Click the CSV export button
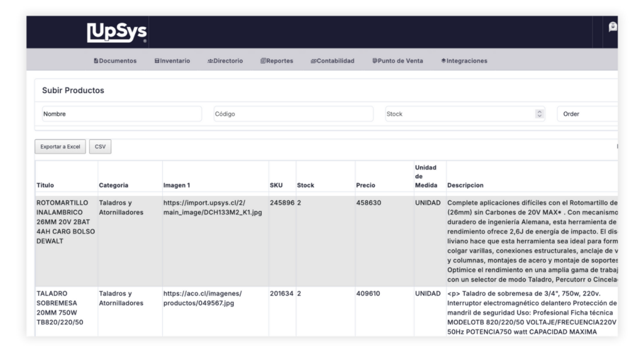The width and height of the screenshot is (644, 352). point(100,147)
